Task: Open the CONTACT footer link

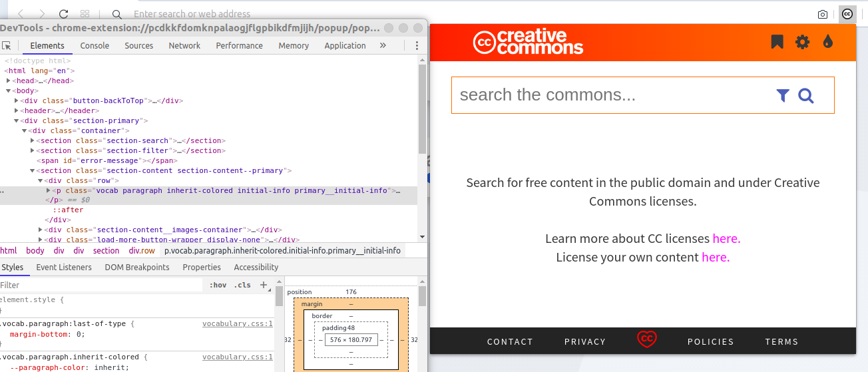Action: click(510, 341)
